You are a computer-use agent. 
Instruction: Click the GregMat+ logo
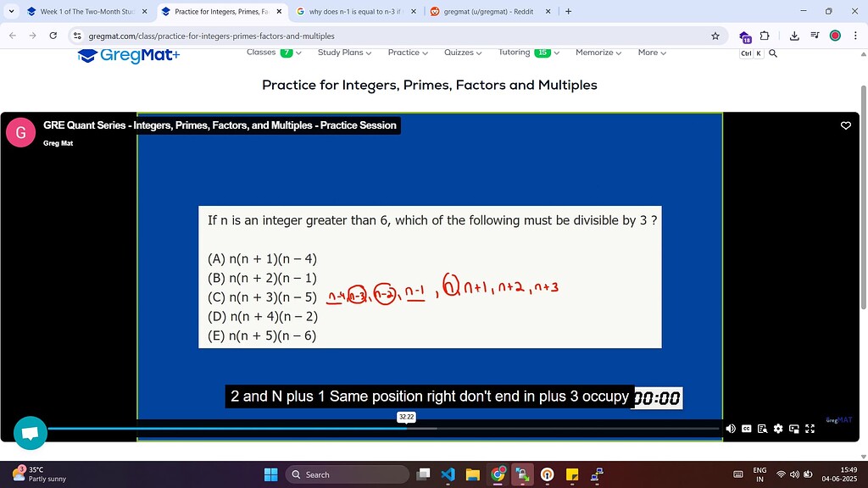click(128, 54)
